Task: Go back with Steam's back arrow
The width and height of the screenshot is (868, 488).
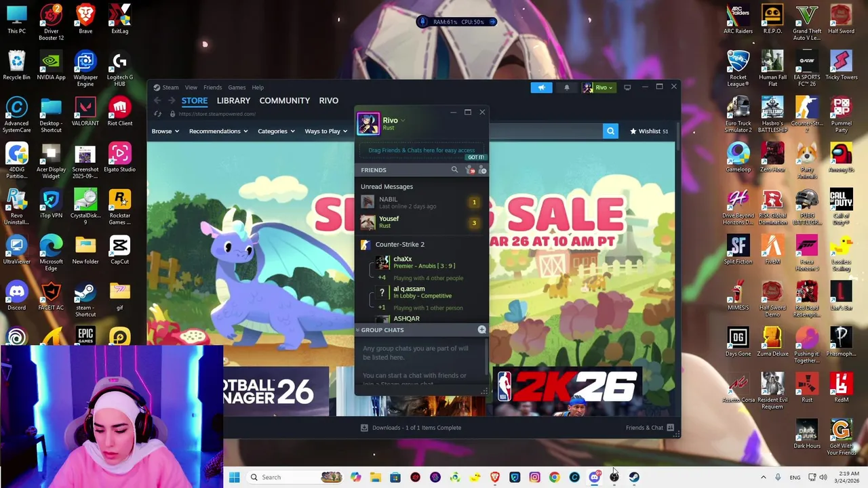Action: [157, 101]
